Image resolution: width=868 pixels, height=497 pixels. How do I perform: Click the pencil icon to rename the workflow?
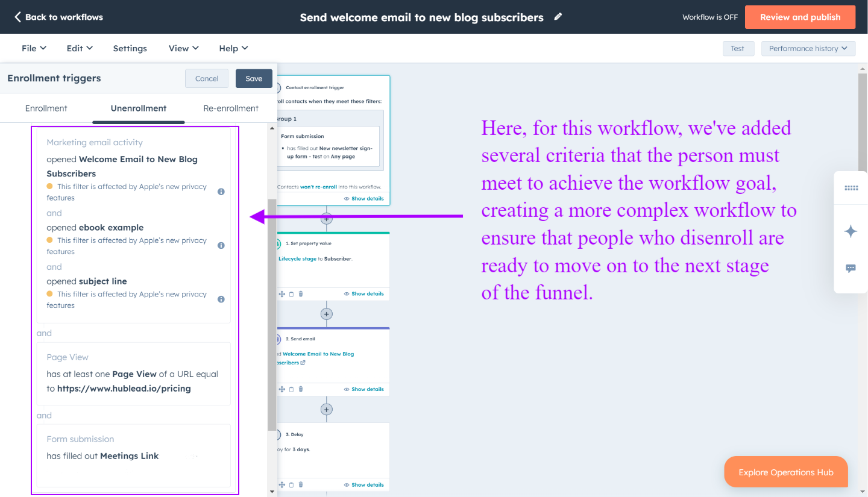(558, 17)
